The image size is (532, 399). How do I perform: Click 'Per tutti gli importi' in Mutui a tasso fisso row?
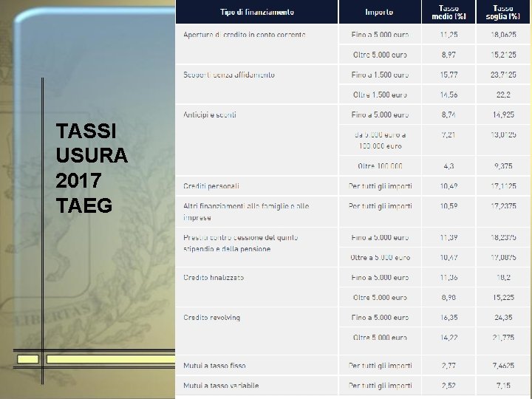click(380, 366)
